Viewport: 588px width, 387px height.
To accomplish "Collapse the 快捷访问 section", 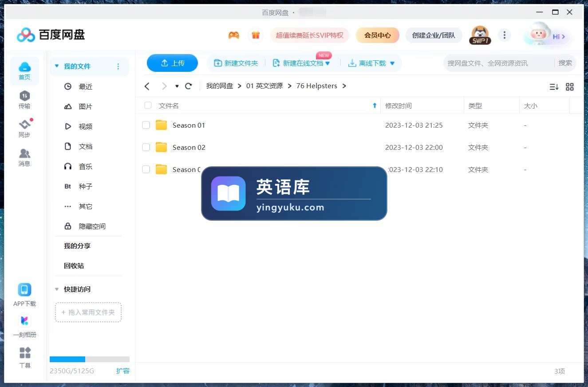I will pos(56,289).
